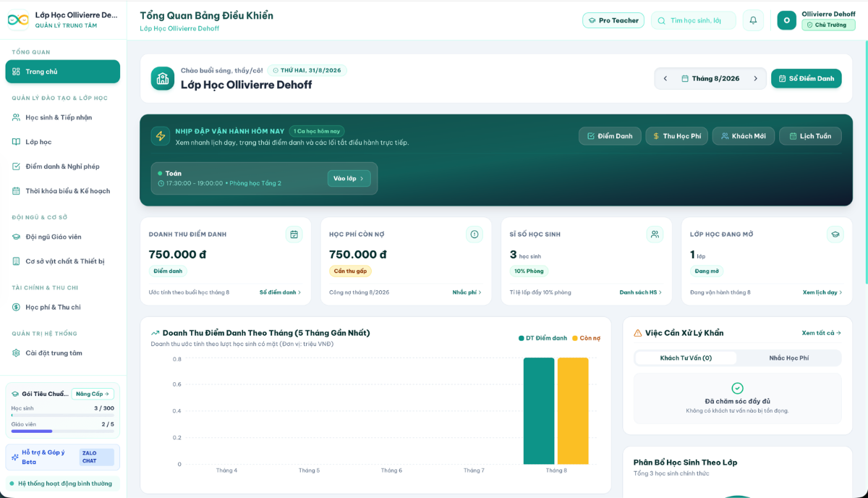Click alert circle icon on Học Phí Còn Nợ card
This screenshot has height=498, width=868.
click(x=475, y=235)
